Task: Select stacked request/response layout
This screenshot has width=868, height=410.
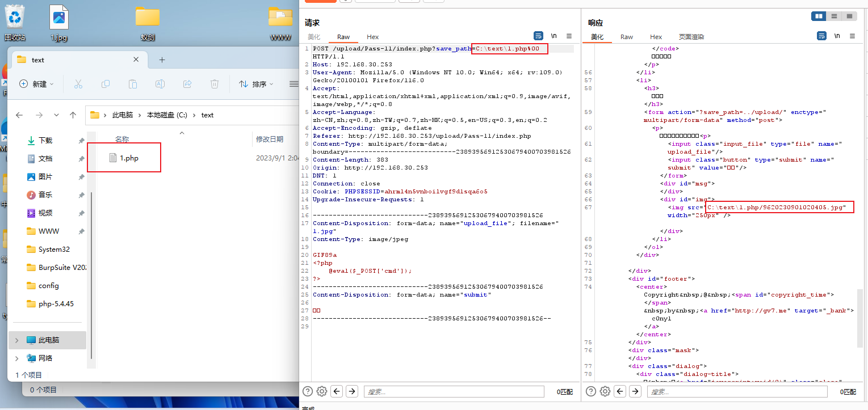Action: [x=834, y=16]
